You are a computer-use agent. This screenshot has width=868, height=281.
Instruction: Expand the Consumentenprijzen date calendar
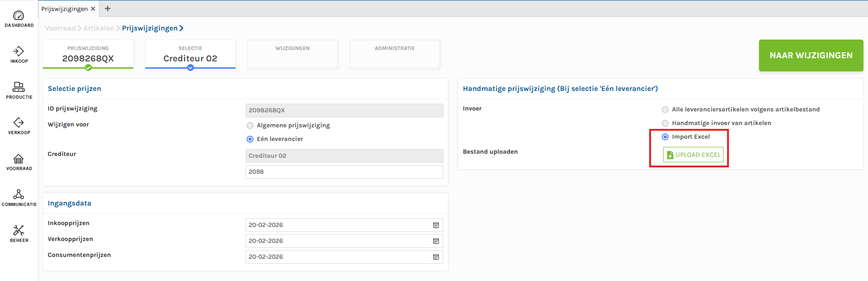tap(436, 257)
